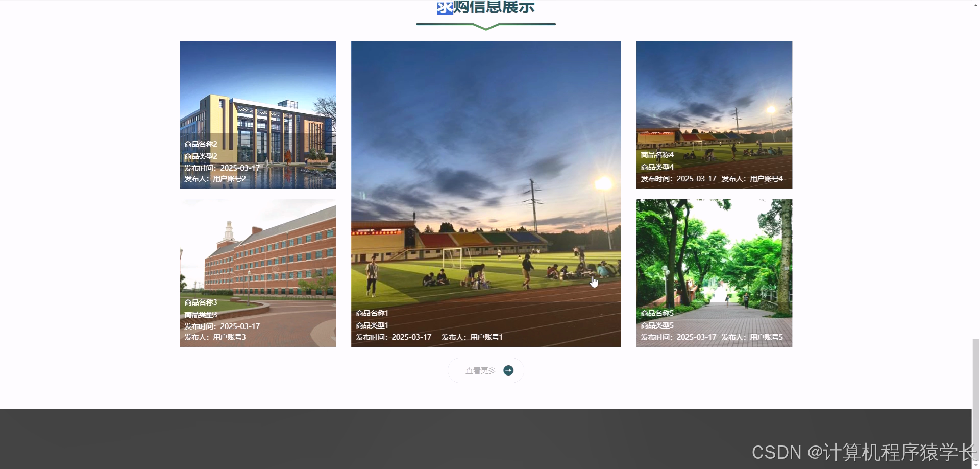Open the 商品名称3 brick building card
980x469 pixels.
click(x=258, y=273)
